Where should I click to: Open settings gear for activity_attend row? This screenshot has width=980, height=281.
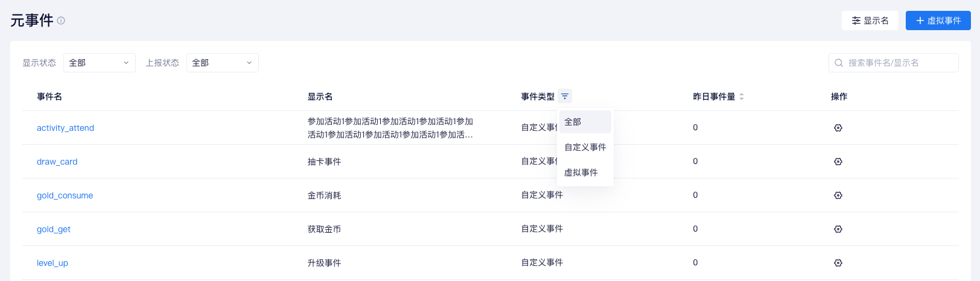tap(838, 128)
